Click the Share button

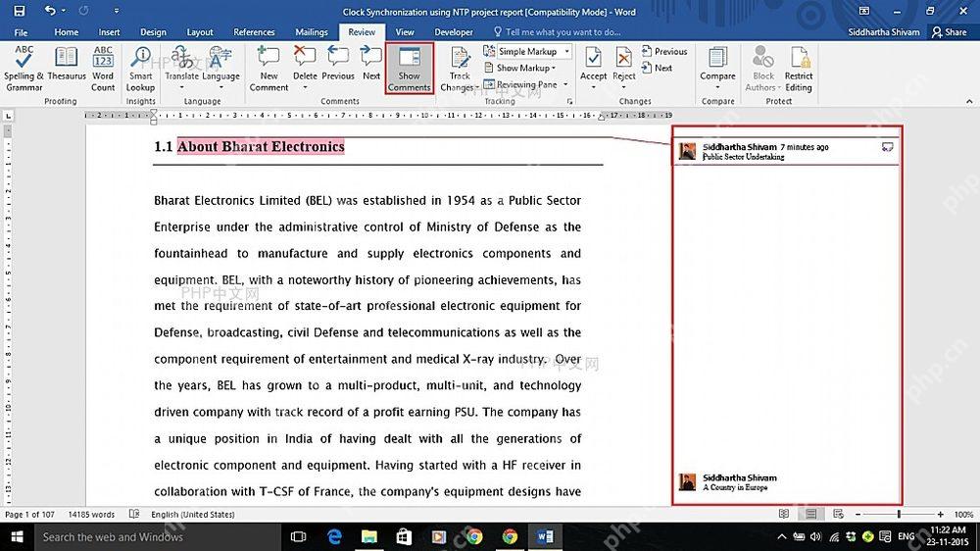949,32
